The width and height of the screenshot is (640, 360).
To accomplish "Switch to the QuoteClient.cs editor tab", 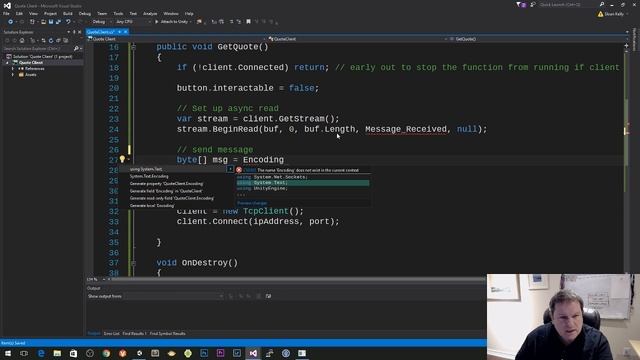I will click(100, 32).
